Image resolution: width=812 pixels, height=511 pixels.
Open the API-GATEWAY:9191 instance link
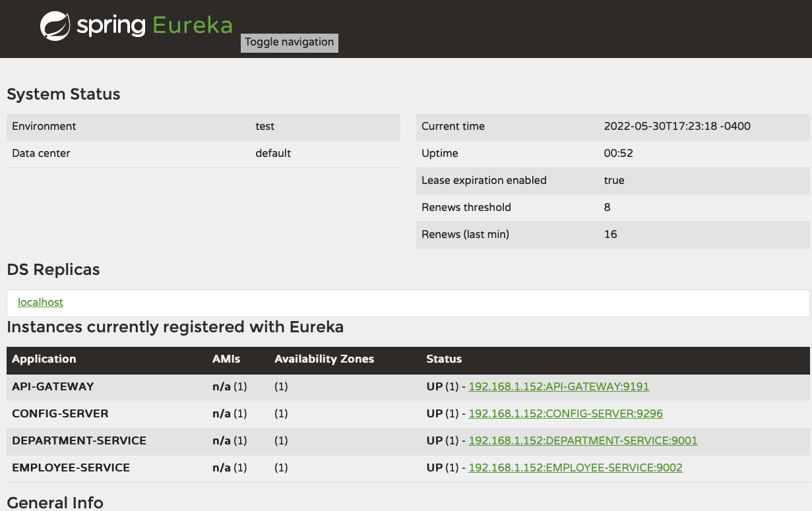click(559, 386)
